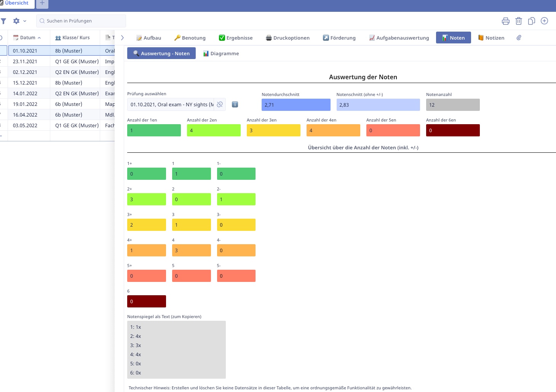This screenshot has height=392, width=556.
Task: Add a new tab with plus button
Action: coord(42,3)
